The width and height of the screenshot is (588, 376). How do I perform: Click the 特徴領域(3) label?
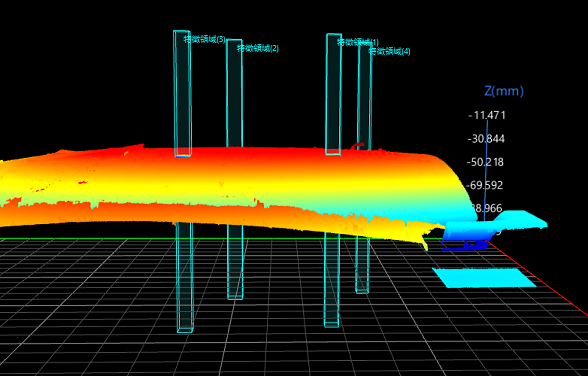(204, 39)
